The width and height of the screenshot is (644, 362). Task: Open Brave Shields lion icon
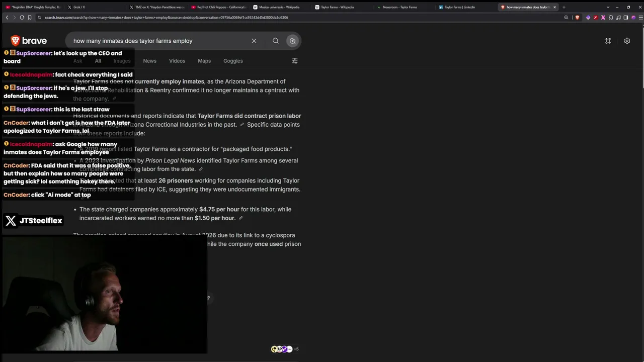coord(577,17)
